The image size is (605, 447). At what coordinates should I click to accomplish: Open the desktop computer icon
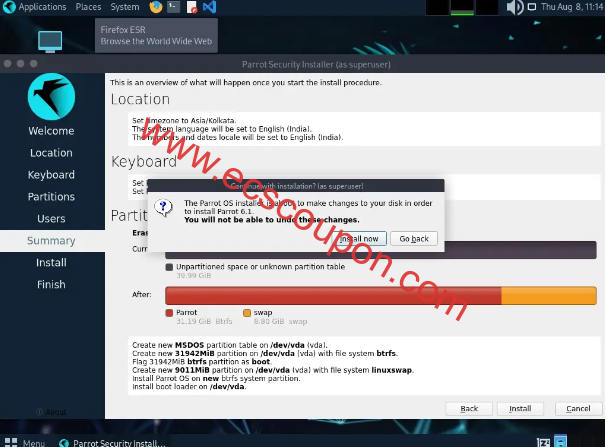(x=50, y=42)
